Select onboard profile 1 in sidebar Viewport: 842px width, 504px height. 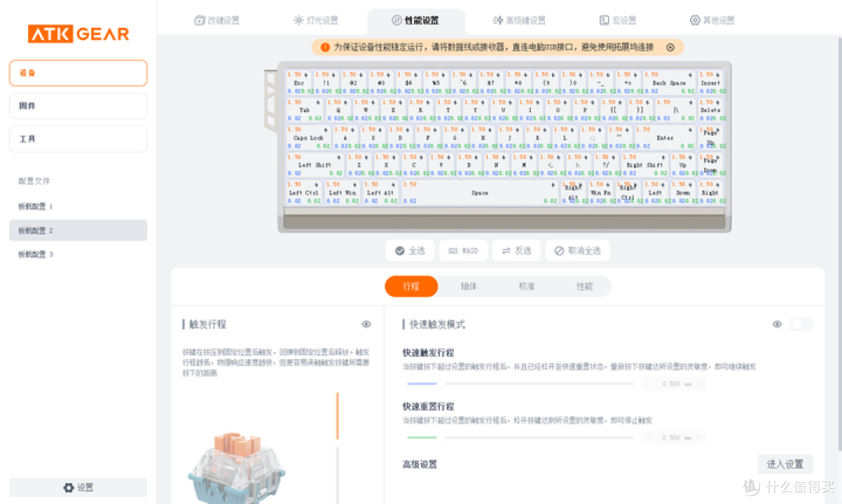pos(79,206)
